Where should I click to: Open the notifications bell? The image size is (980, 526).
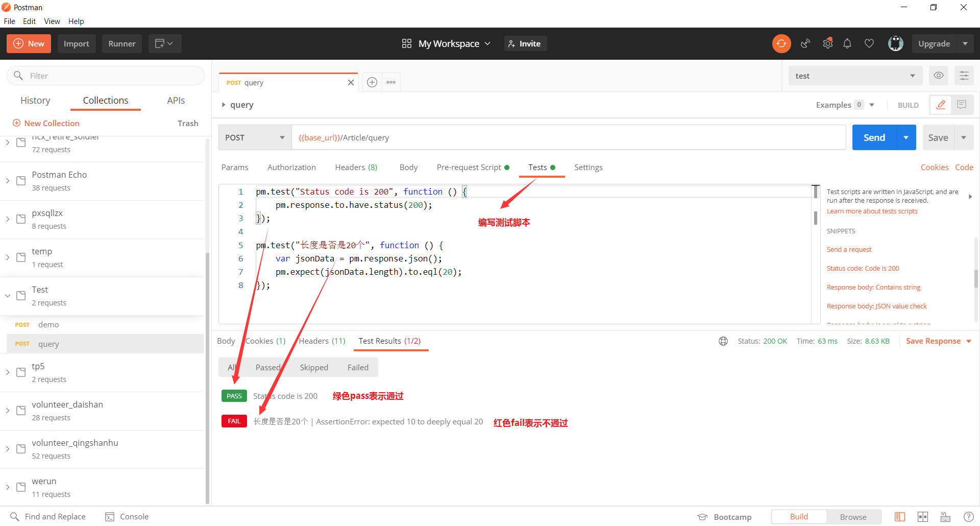pos(847,44)
